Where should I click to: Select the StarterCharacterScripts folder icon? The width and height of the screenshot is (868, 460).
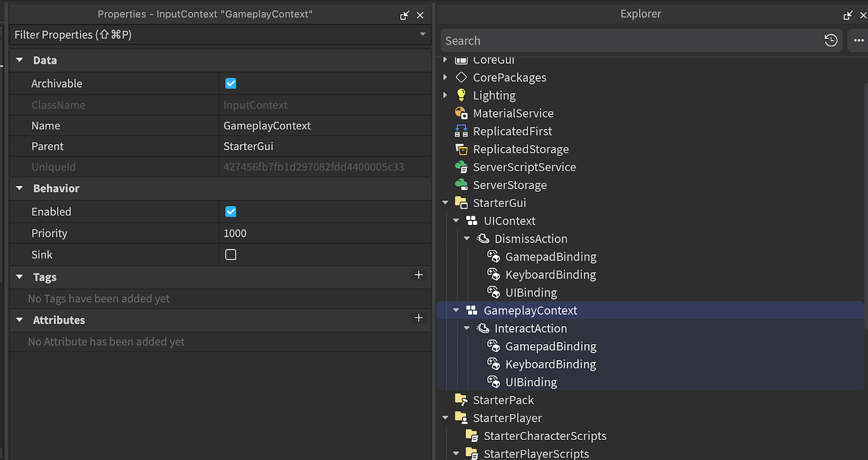(472, 435)
